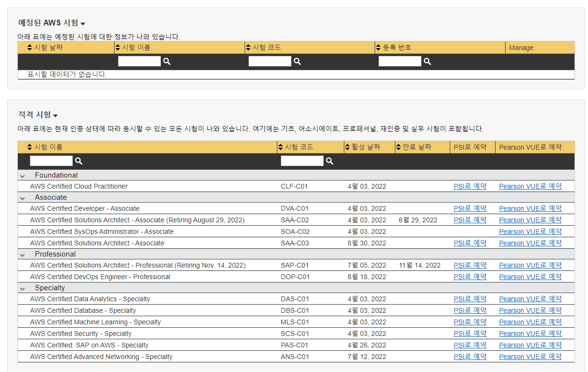588x372 pixels.
Task: Focus scheduled exam code search field
Action: tap(270, 61)
